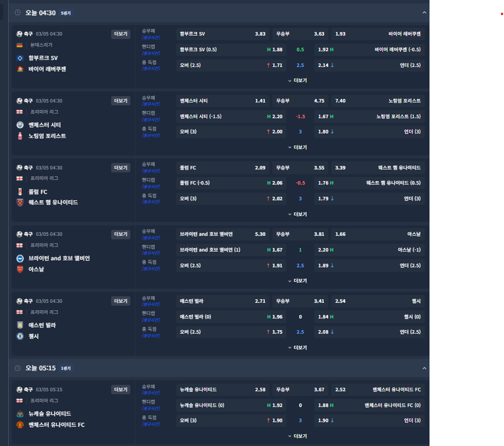Click the clock icon beside 오늘 05:15
Screen dimensions: 504x446
[x=17, y=368]
